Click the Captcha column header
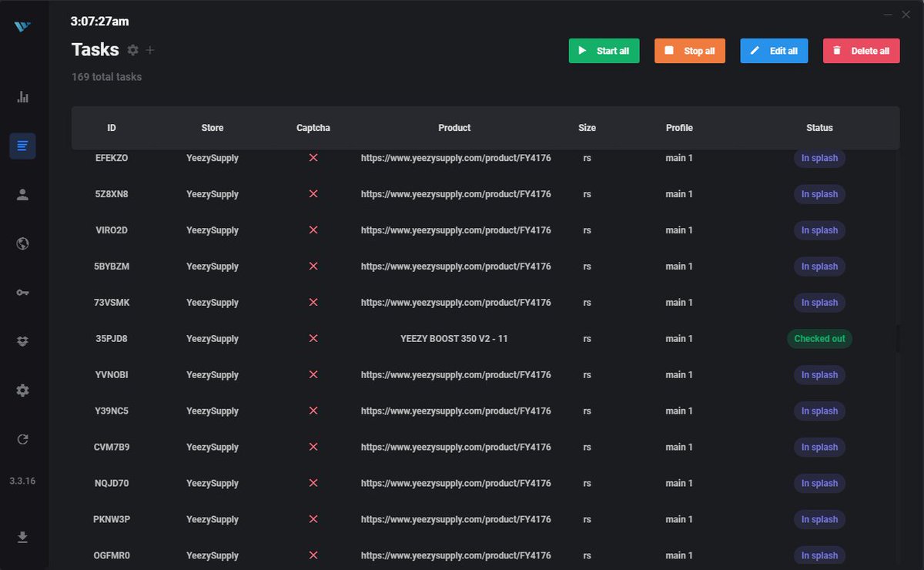Screen dimensions: 924x570 click(x=313, y=128)
